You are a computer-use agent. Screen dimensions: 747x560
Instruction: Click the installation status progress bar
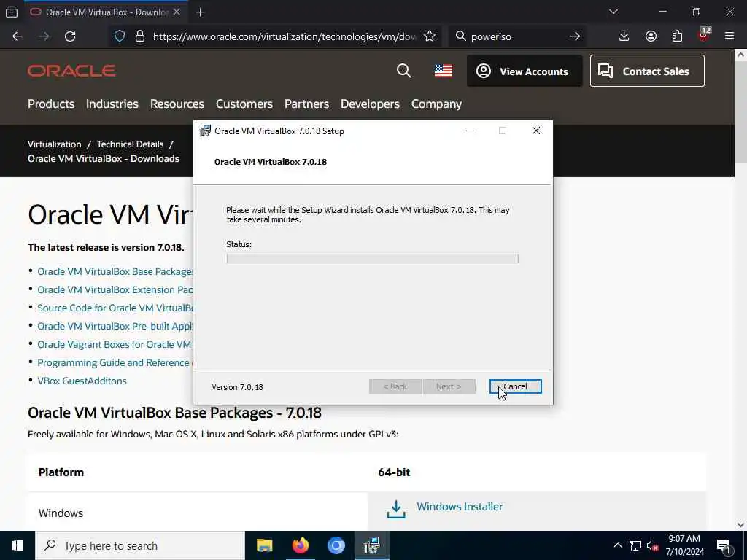(x=373, y=259)
